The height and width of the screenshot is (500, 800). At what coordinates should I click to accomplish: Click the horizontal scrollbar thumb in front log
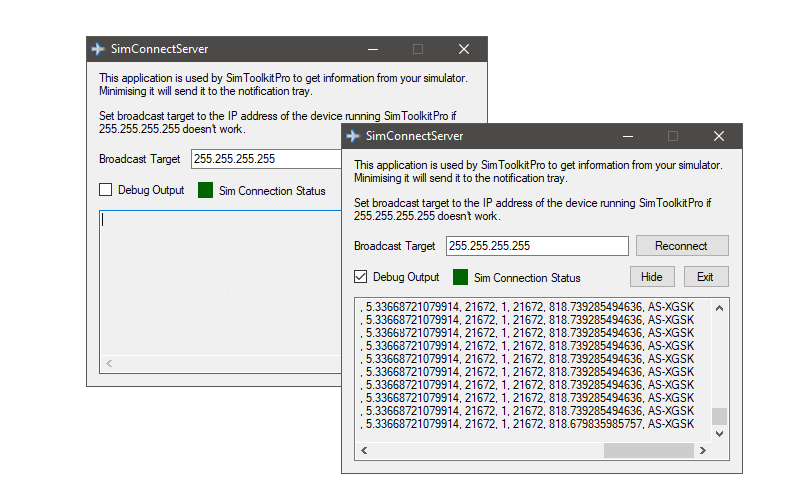[x=649, y=451]
